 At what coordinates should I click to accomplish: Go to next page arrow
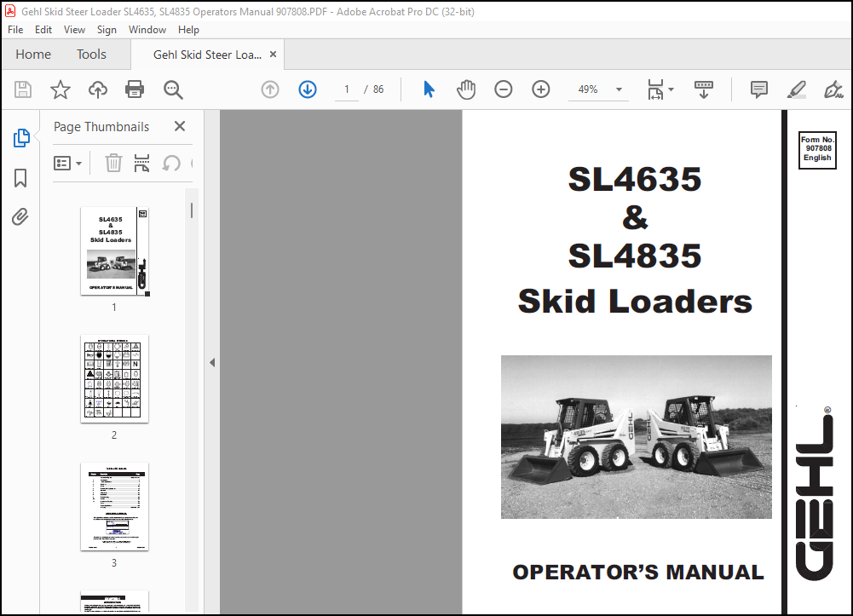(x=308, y=89)
